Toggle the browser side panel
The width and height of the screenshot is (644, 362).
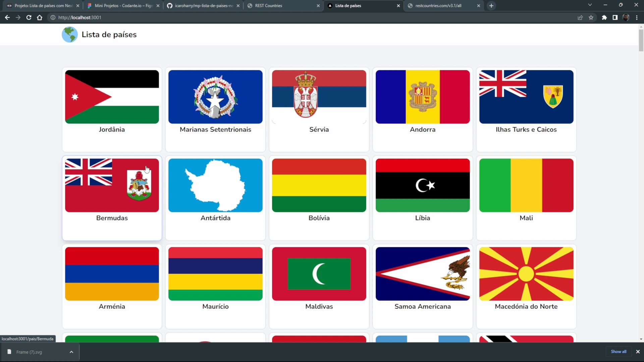click(x=615, y=17)
